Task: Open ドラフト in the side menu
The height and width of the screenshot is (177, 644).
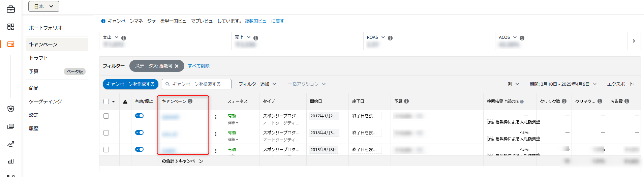Action: (x=38, y=58)
